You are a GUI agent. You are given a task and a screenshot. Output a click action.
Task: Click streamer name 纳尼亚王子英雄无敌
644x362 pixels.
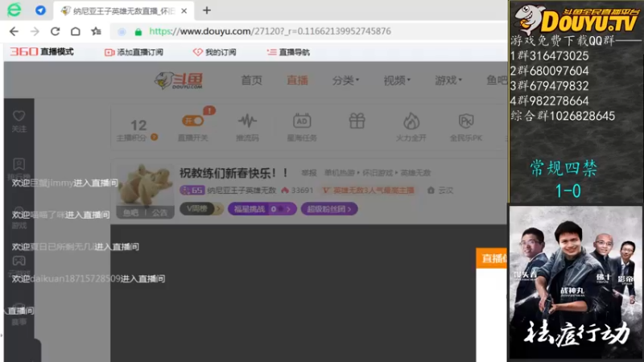(242, 191)
